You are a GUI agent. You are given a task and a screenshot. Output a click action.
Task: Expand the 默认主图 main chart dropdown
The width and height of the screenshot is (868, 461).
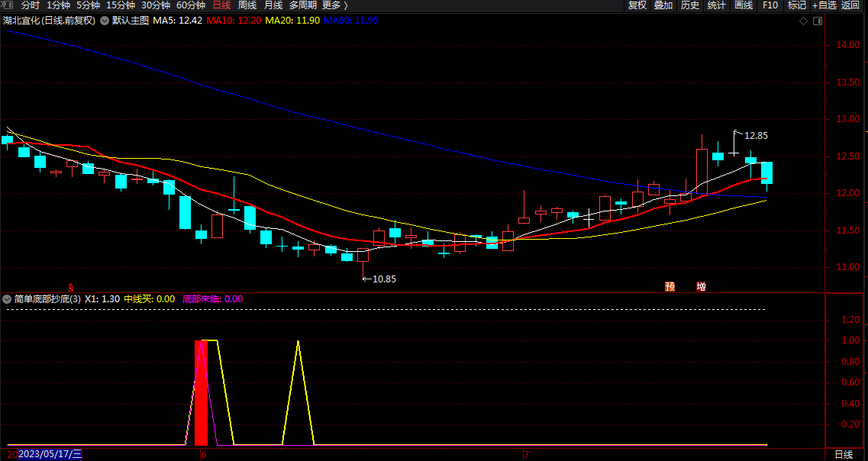click(x=104, y=21)
